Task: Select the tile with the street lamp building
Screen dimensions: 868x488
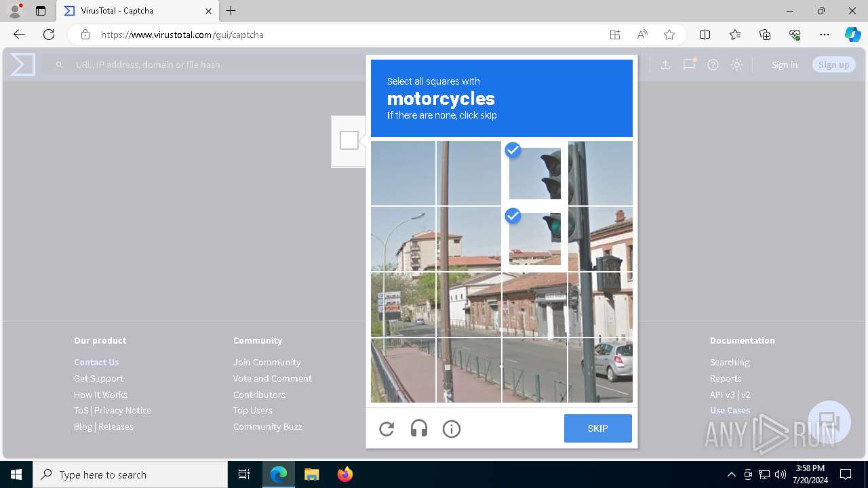Action: [x=403, y=239]
